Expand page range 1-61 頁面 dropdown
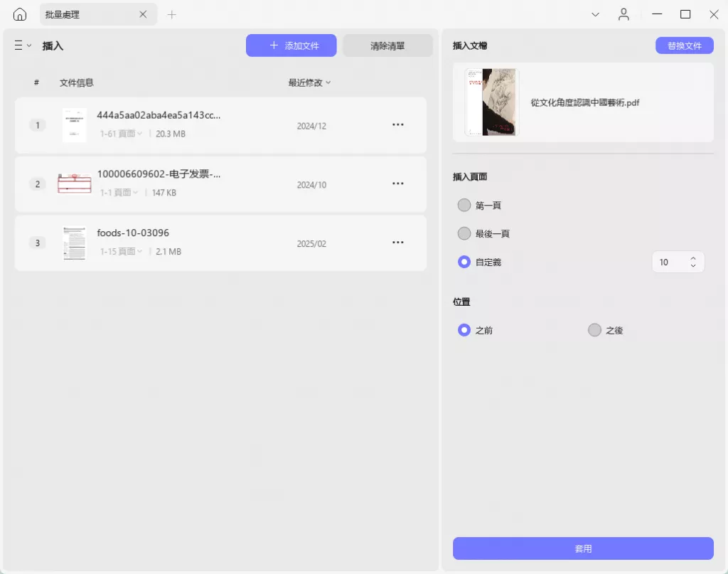 [121, 134]
